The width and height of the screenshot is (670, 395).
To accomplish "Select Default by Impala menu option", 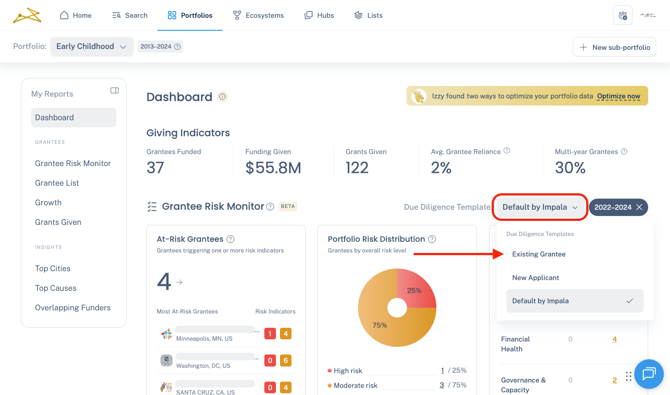I will [x=574, y=301].
